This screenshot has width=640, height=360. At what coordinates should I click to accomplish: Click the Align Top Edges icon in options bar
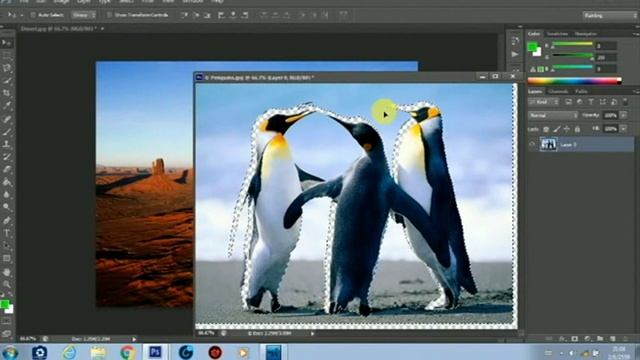tap(185, 15)
